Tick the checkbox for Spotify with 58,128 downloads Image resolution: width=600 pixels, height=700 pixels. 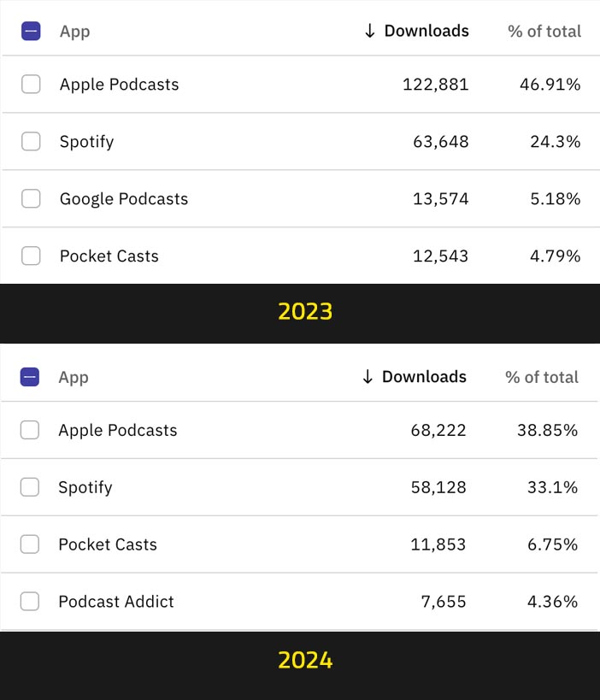coord(29,487)
